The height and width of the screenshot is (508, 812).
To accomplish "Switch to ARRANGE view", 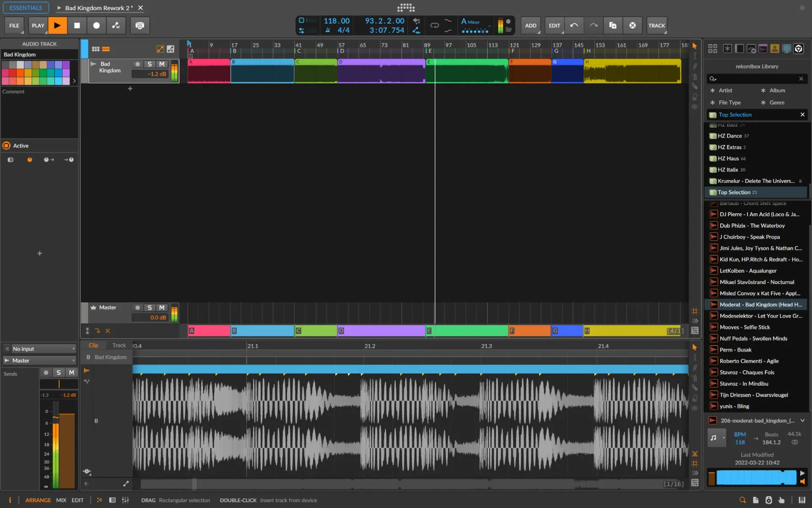I will pyautogui.click(x=38, y=500).
